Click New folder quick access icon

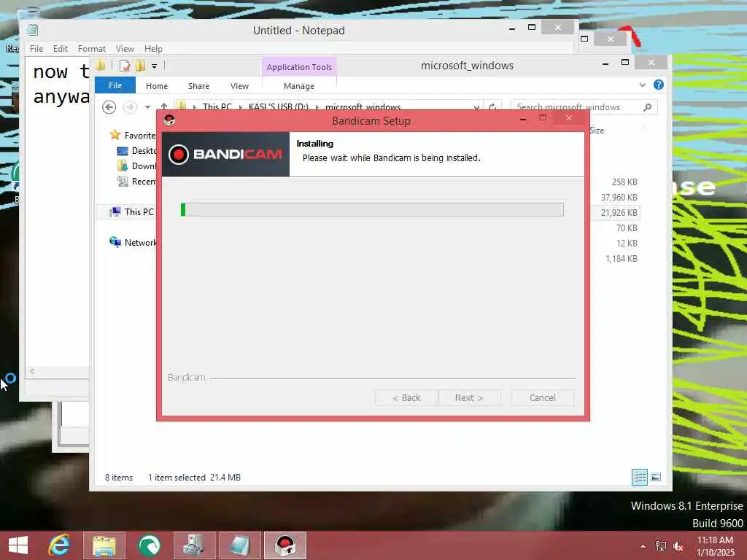point(140,66)
